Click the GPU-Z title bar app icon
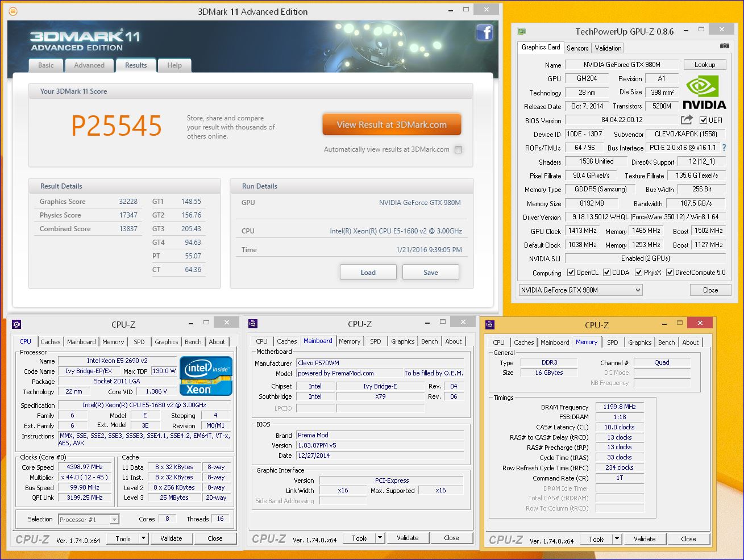Viewport: 744px width, 560px height. (x=521, y=31)
